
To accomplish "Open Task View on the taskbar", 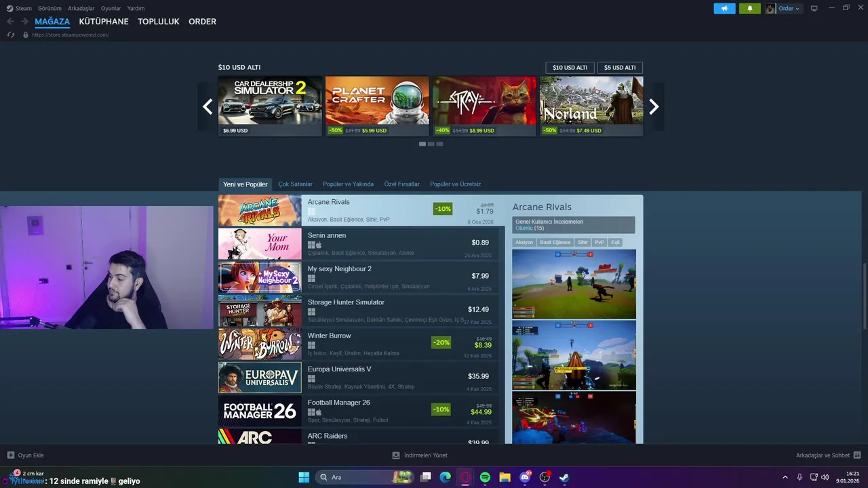I will coord(426,477).
